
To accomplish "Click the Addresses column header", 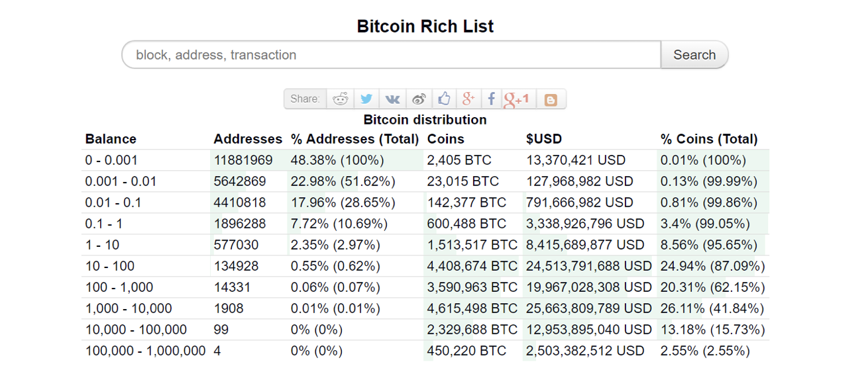I will click(248, 139).
